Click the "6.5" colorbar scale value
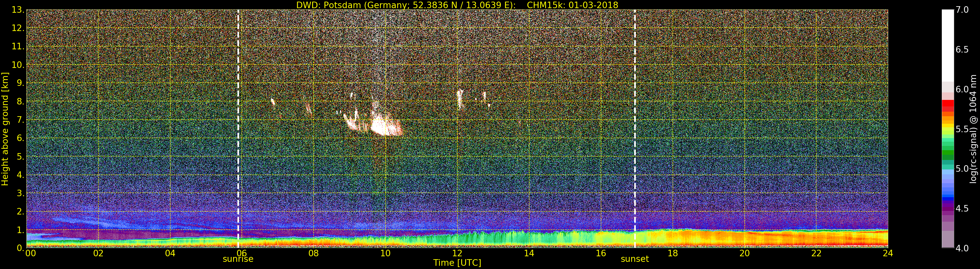Screen dimensions: 980x269 (x=962, y=50)
